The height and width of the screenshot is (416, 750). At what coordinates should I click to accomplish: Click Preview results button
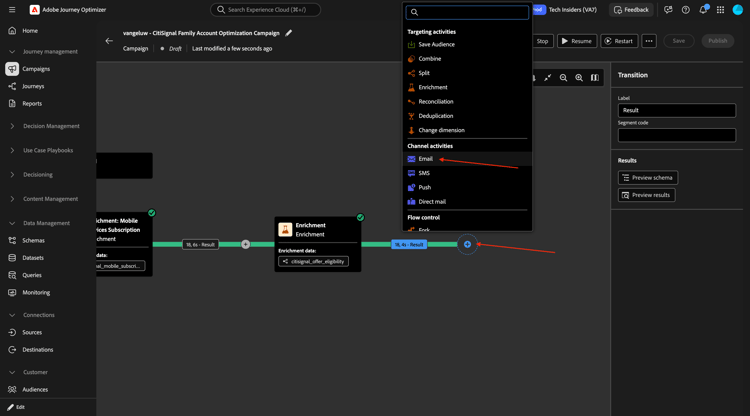[x=646, y=195]
